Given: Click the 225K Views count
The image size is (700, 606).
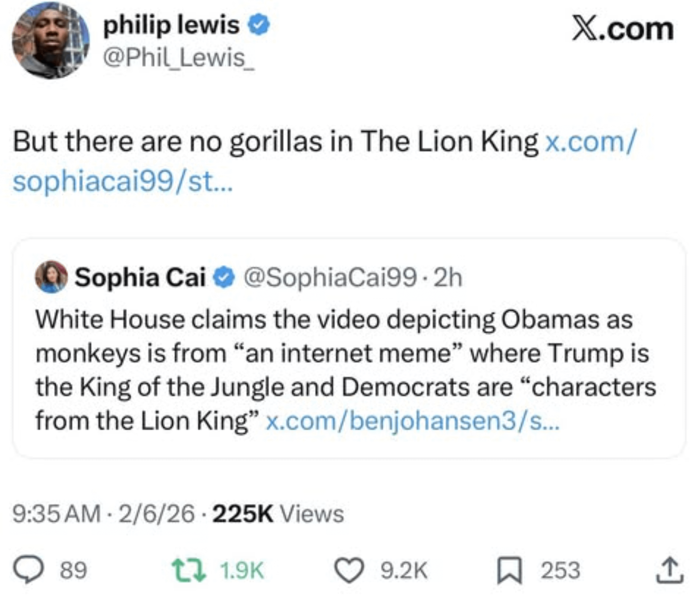Looking at the screenshot, I should (278, 514).
